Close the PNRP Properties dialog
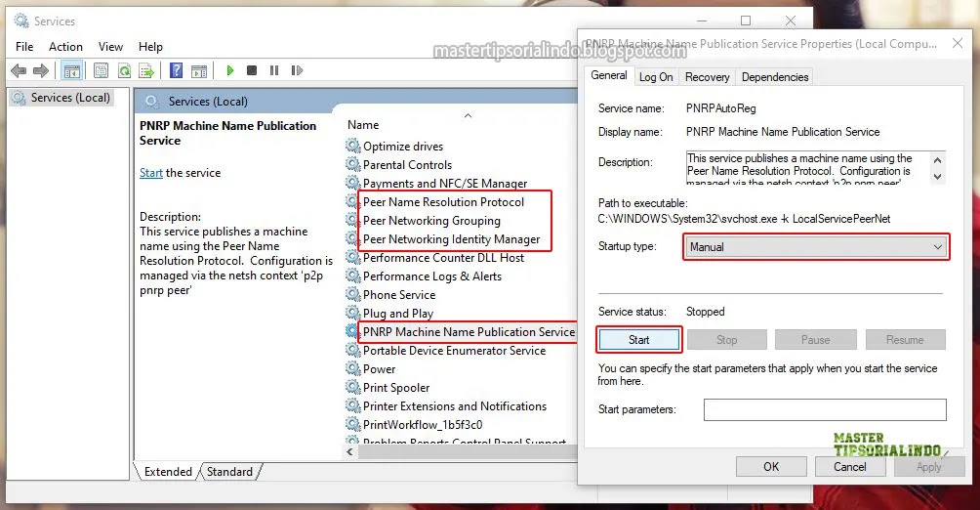This screenshot has height=510, width=980. coord(957,43)
